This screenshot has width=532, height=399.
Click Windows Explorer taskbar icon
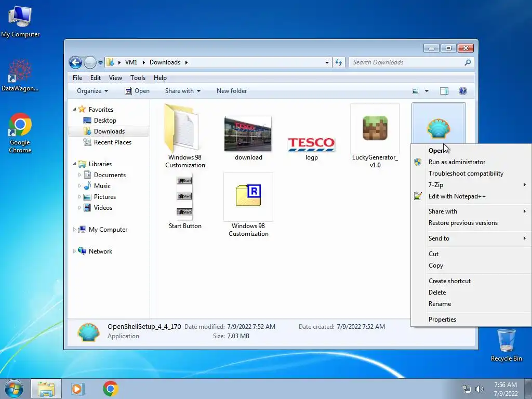[46, 389]
